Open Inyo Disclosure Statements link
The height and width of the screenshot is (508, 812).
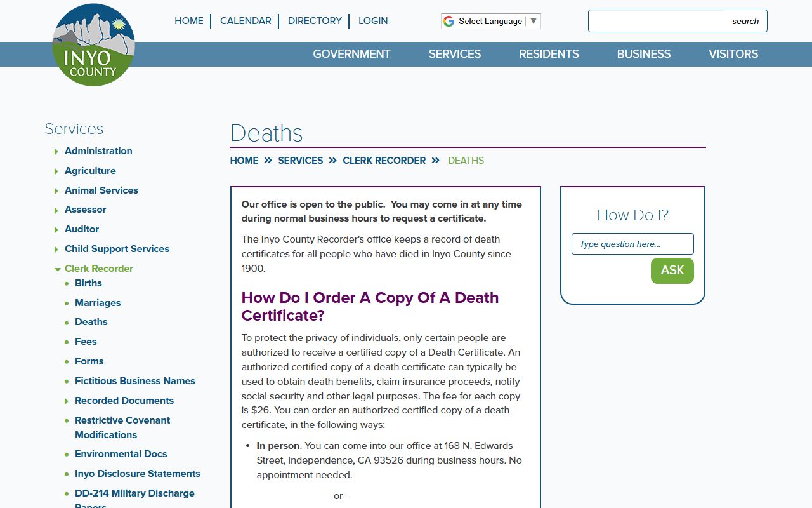pos(138,474)
